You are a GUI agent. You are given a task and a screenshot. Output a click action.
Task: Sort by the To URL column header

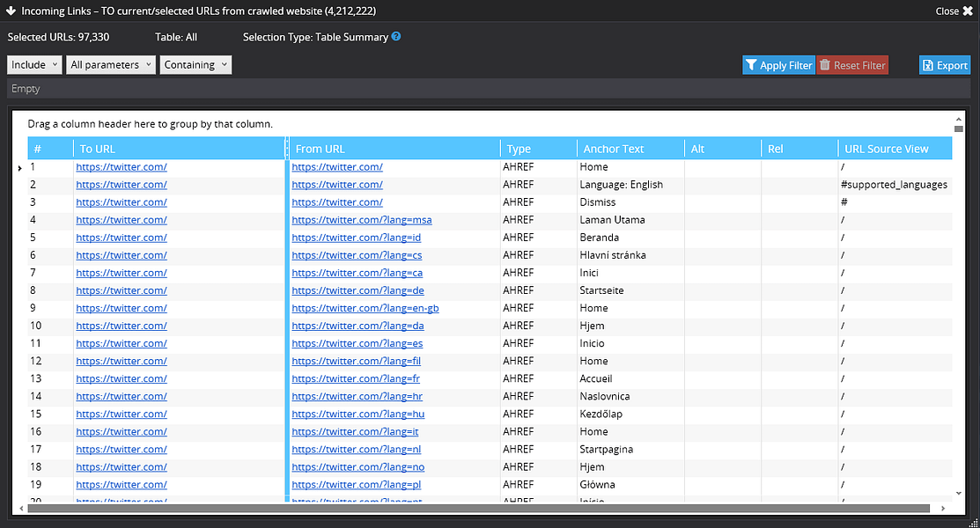tap(180, 149)
